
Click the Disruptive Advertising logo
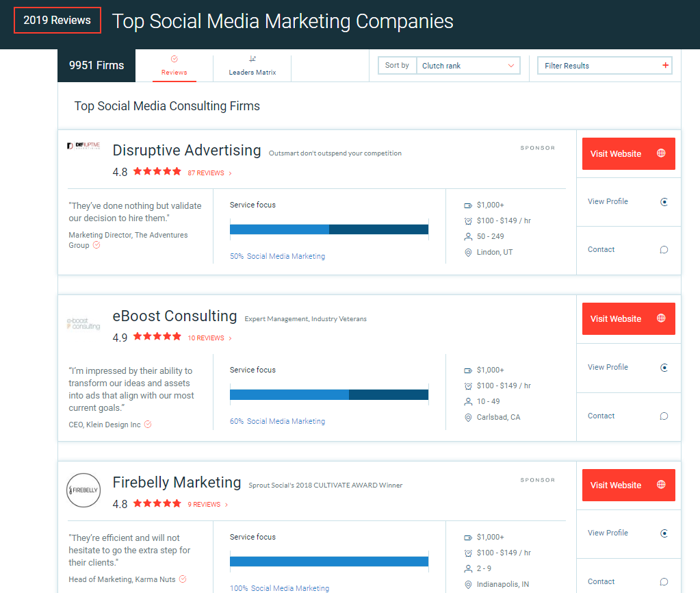coord(83,146)
